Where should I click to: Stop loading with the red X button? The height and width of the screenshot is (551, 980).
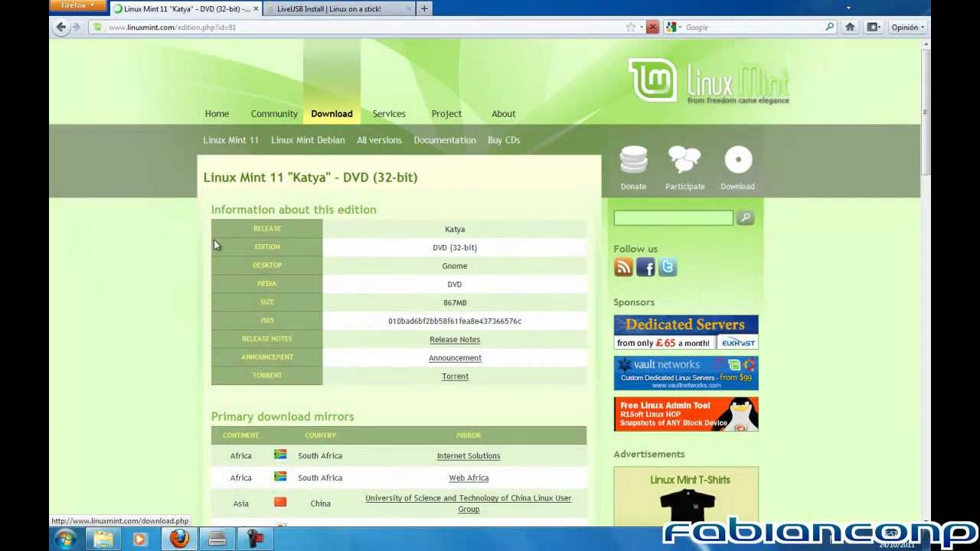[652, 27]
